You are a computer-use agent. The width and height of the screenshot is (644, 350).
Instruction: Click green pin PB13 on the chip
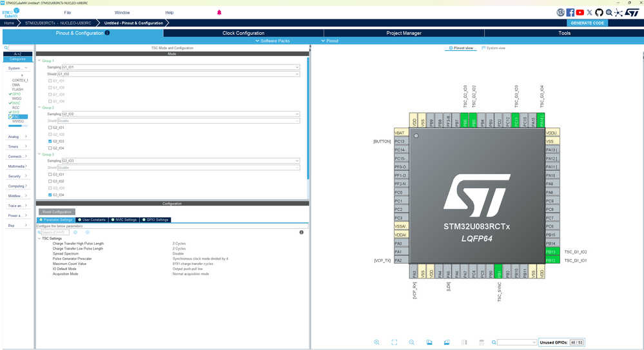(x=552, y=252)
